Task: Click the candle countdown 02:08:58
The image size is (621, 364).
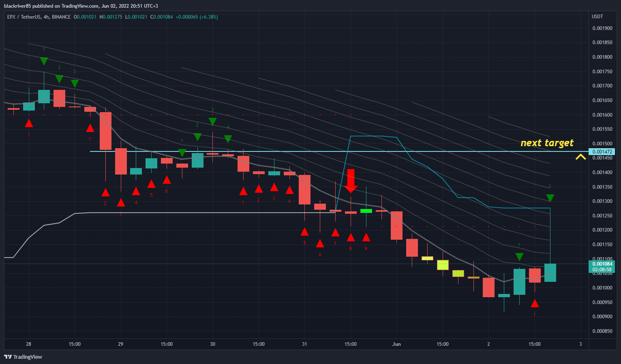Action: point(602,270)
